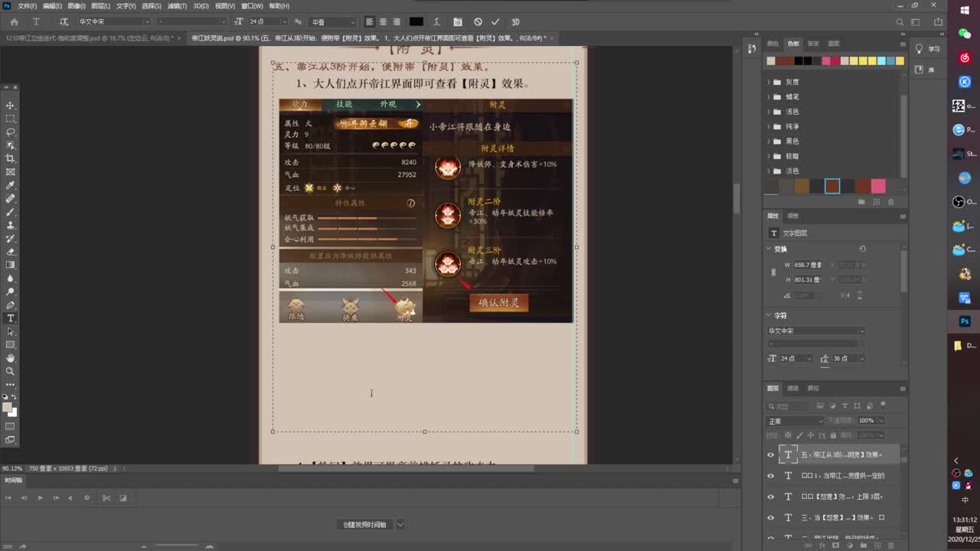Open the 滤镜(T) menu
The width and height of the screenshot is (980, 551).
tap(177, 6)
